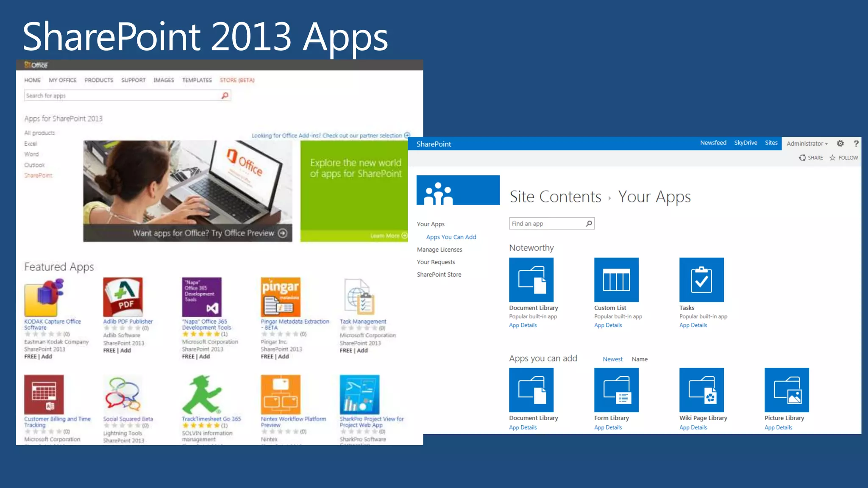Click search magnifier in Office store
Image resolution: width=868 pixels, height=488 pixels.
tap(225, 96)
